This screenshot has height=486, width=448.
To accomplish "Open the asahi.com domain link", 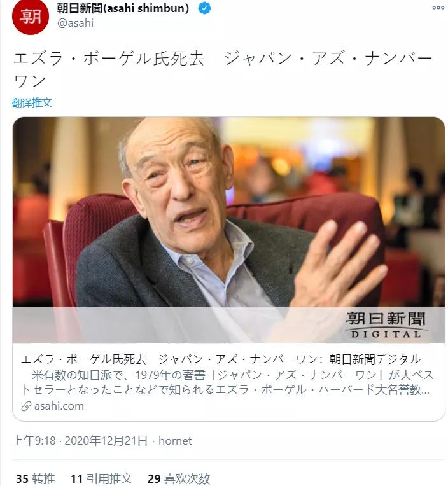I will (59, 406).
